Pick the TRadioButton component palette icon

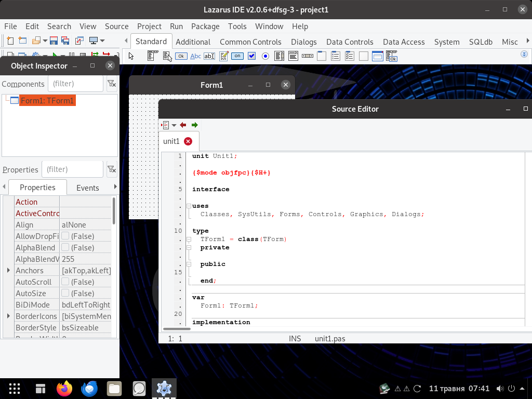pyautogui.click(x=265, y=56)
